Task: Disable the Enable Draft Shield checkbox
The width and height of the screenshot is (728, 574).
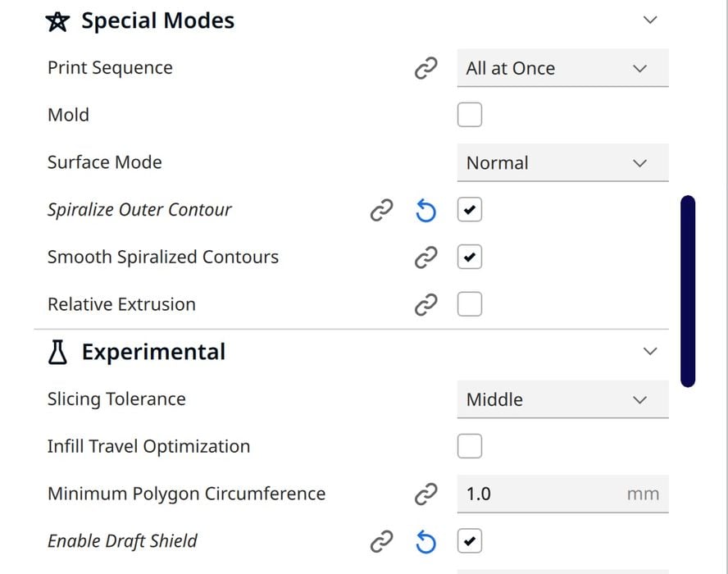Action: pyautogui.click(x=470, y=542)
